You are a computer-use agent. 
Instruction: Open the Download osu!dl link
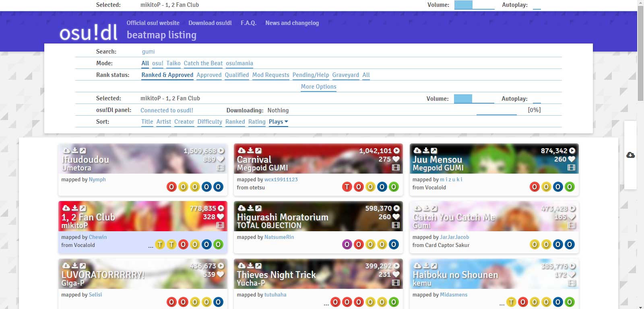click(210, 23)
